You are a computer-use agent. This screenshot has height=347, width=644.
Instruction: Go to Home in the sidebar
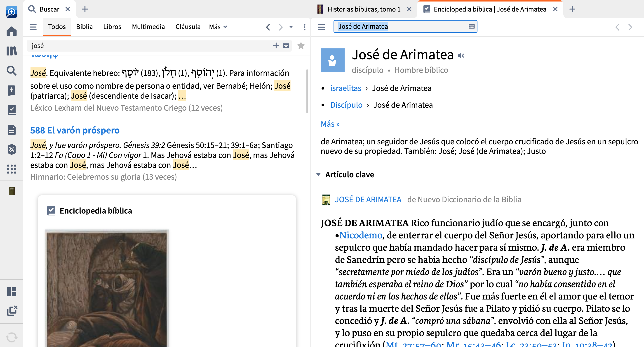pyautogui.click(x=12, y=31)
